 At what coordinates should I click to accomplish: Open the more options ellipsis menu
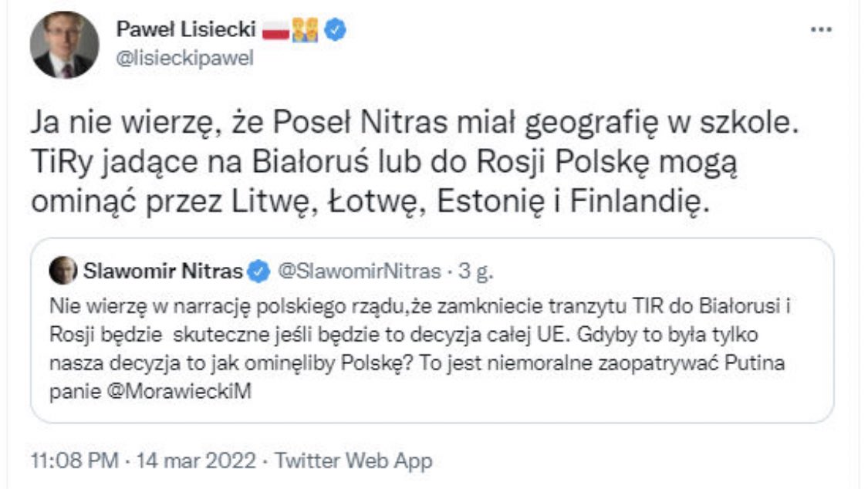point(822,29)
